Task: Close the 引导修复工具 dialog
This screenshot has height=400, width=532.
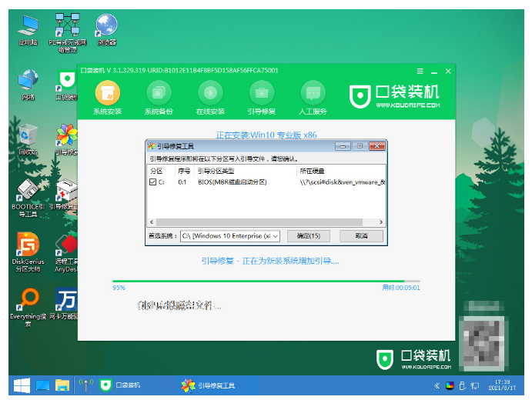Action: click(x=377, y=146)
